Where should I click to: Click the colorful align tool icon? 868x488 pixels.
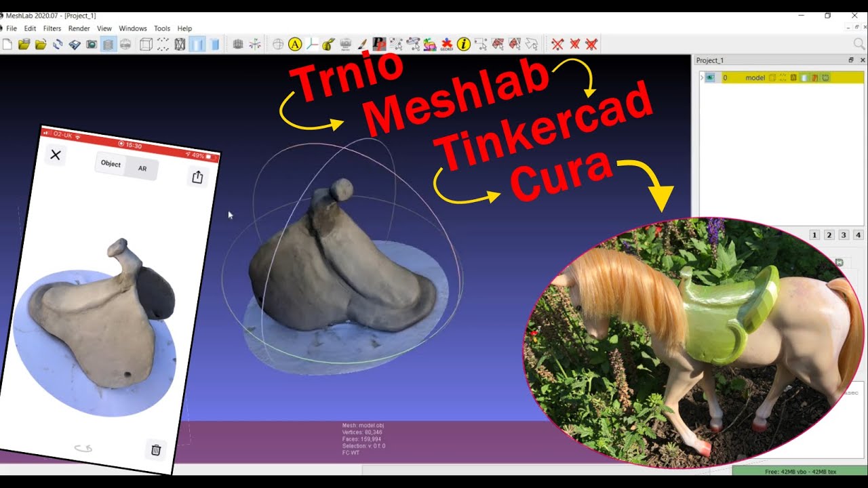(x=430, y=45)
